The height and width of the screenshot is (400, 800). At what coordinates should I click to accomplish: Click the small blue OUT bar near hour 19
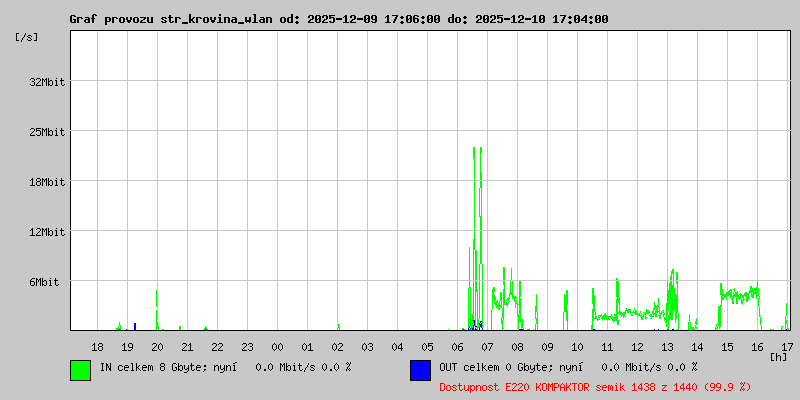click(135, 327)
